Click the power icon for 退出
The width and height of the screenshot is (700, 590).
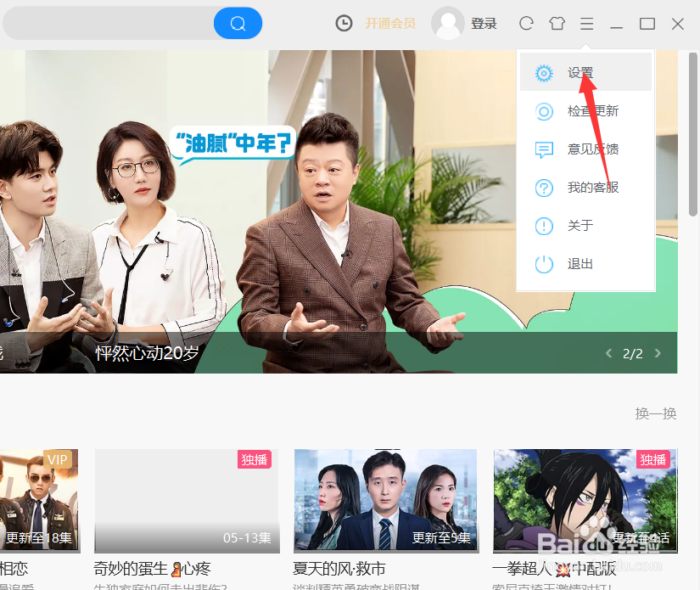(x=544, y=264)
